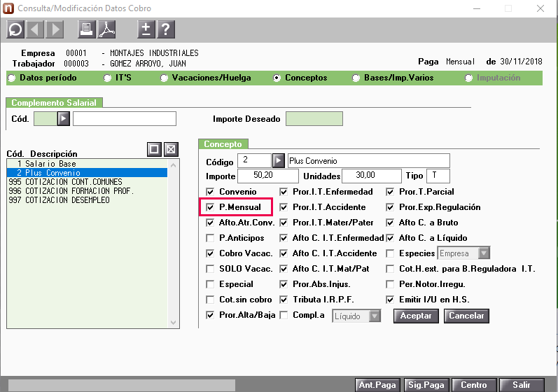This screenshot has width=558, height=392.
Task: Toggle Afto C. a Líquido checkbox
Action: [x=390, y=238]
